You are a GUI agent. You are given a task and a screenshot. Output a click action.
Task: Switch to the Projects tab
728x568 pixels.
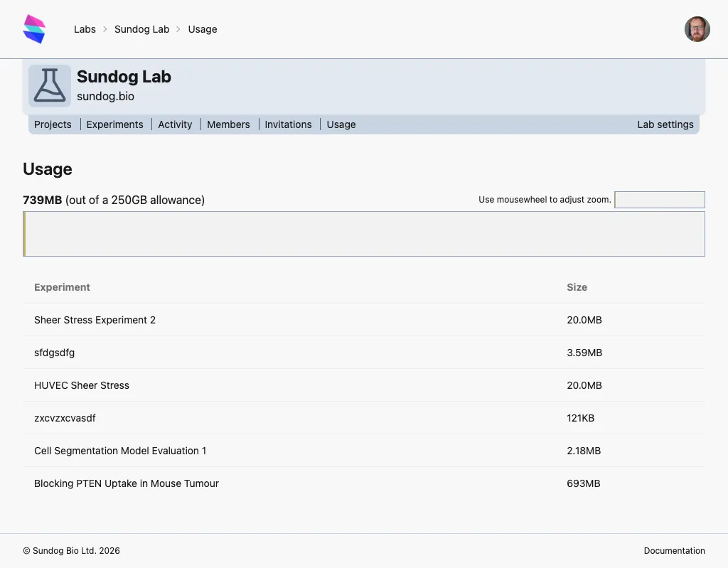(53, 124)
